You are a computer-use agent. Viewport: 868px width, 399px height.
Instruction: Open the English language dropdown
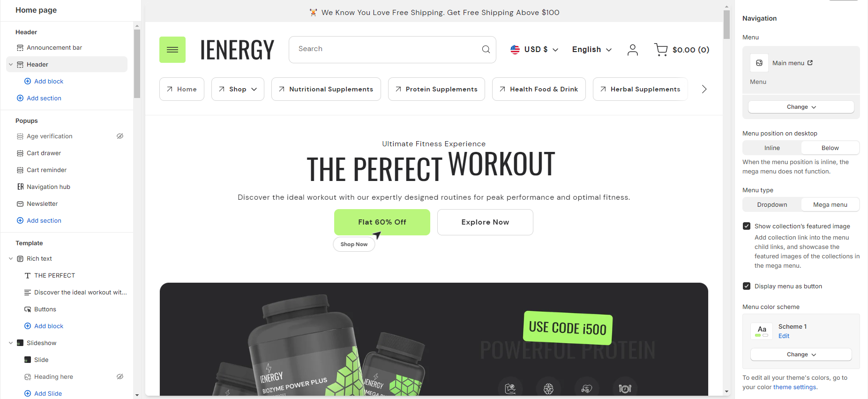coord(592,50)
